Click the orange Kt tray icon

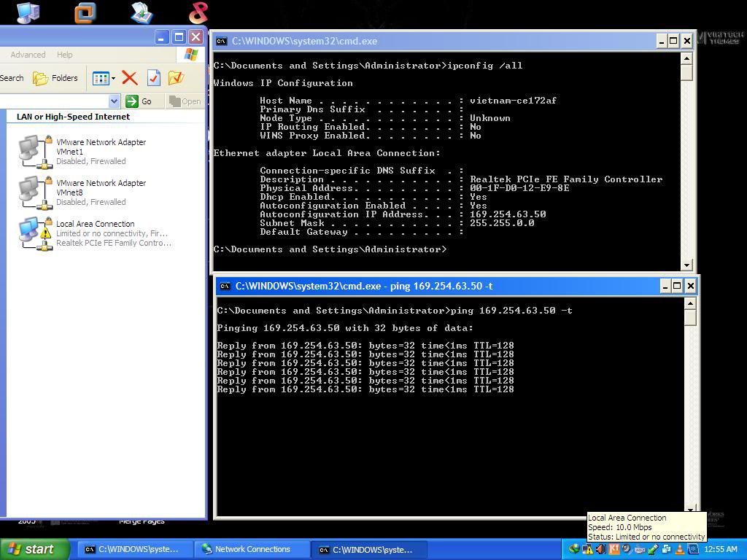(614, 549)
